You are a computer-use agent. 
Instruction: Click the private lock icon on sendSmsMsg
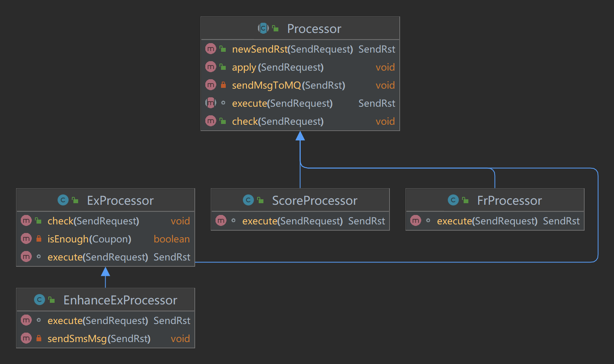tap(38, 338)
